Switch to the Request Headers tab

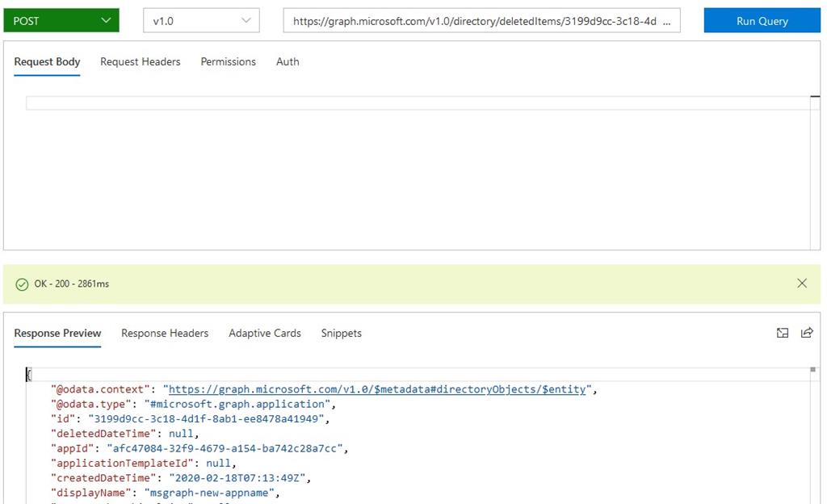coord(140,61)
